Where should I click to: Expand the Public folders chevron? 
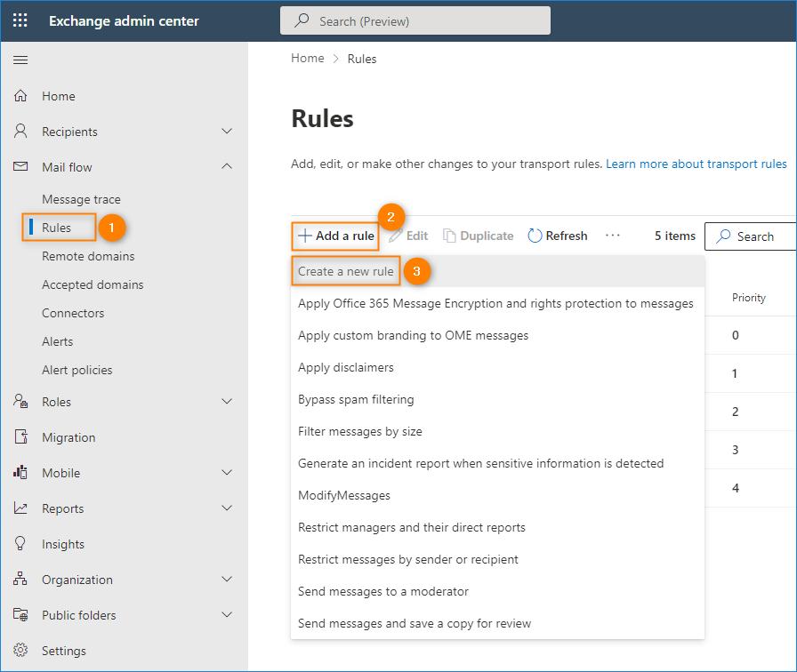[227, 615]
